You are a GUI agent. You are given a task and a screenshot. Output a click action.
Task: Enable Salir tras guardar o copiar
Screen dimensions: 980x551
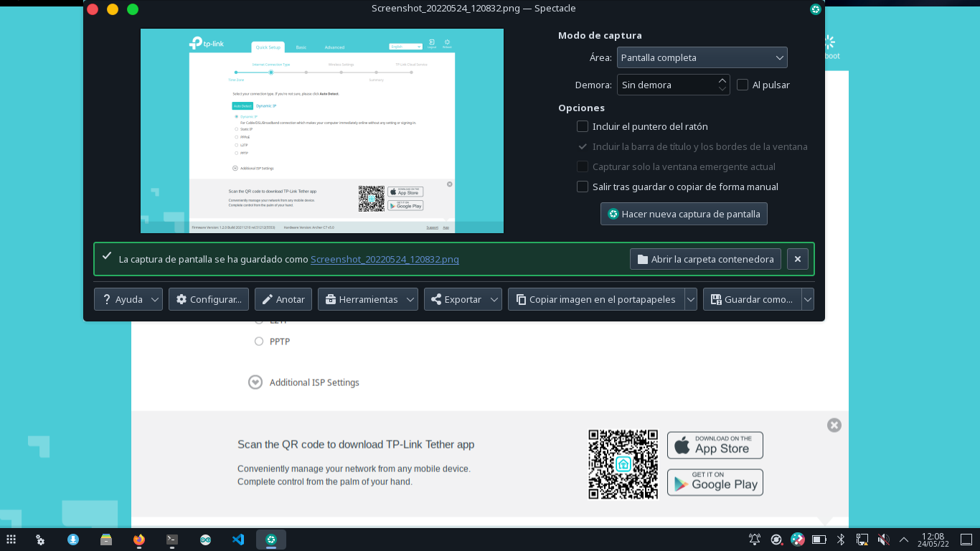(x=583, y=187)
